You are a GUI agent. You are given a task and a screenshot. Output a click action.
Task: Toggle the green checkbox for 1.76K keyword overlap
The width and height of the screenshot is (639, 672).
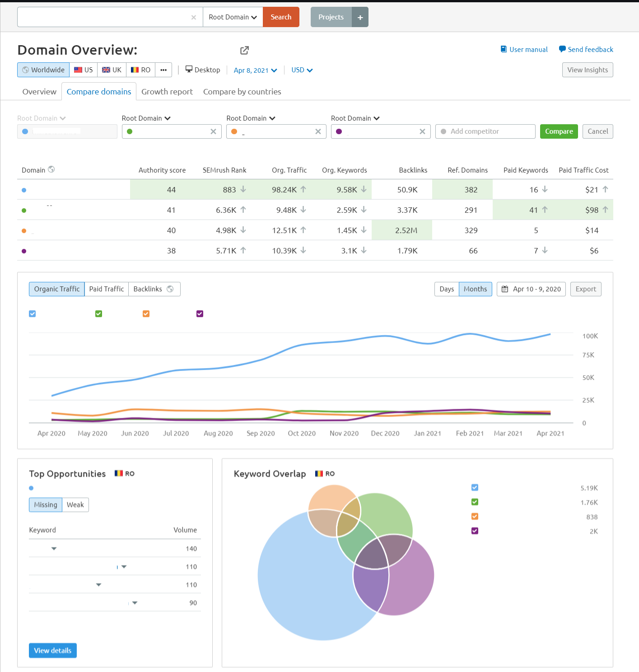pos(475,502)
